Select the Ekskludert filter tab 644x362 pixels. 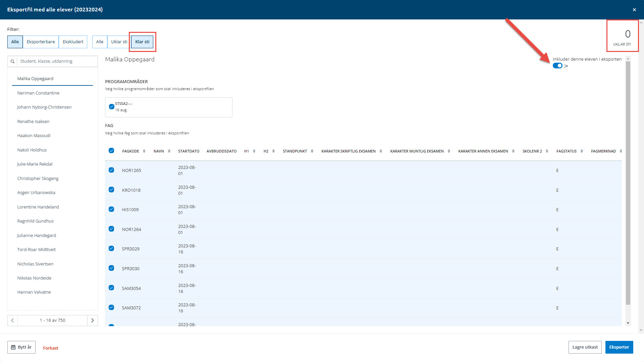click(x=73, y=42)
